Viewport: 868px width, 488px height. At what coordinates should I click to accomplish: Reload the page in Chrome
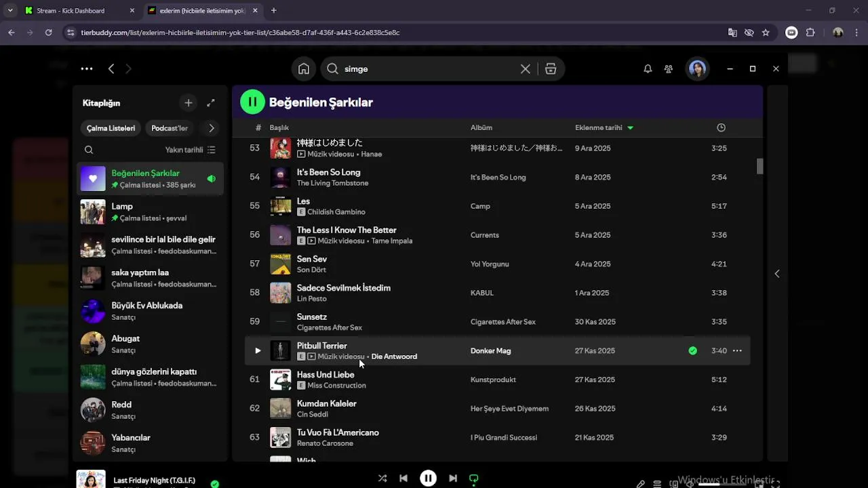pyautogui.click(x=48, y=33)
